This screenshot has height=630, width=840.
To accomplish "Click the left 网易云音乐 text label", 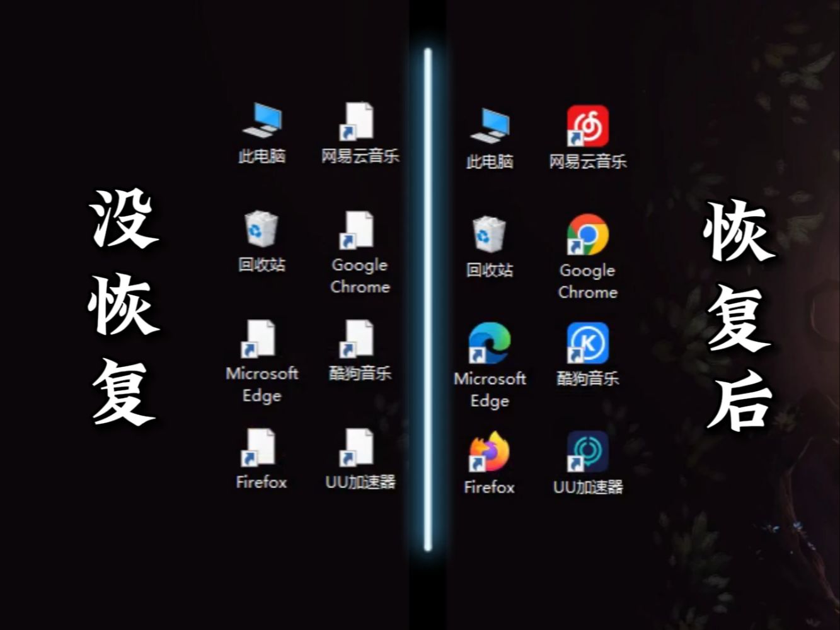I will click(x=360, y=156).
